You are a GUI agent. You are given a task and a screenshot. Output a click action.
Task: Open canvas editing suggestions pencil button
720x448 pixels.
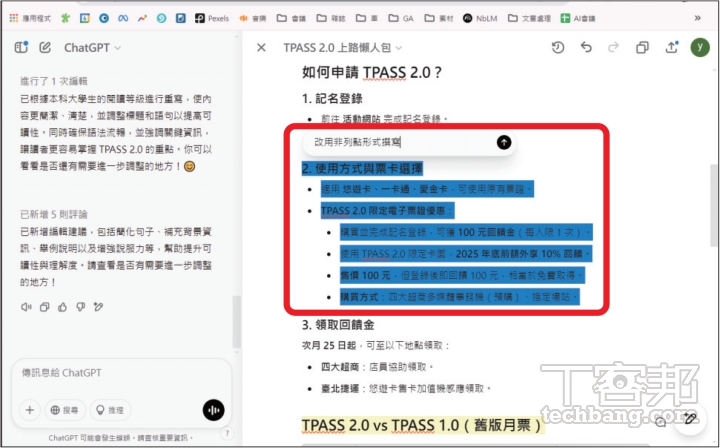pos(690,418)
